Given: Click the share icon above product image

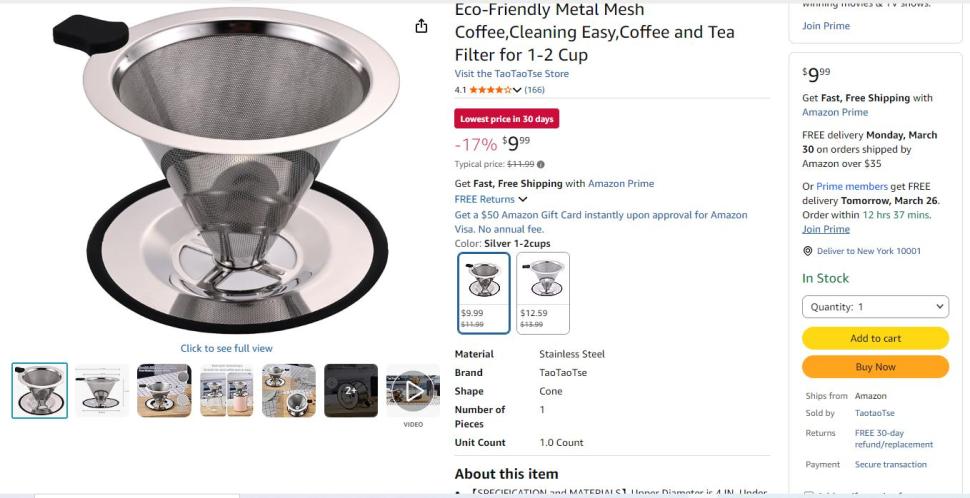Looking at the screenshot, I should tap(421, 26).
